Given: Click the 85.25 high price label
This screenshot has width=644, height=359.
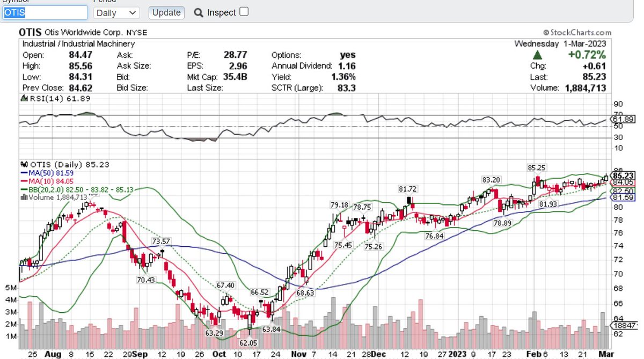Looking at the screenshot, I should coord(537,168).
